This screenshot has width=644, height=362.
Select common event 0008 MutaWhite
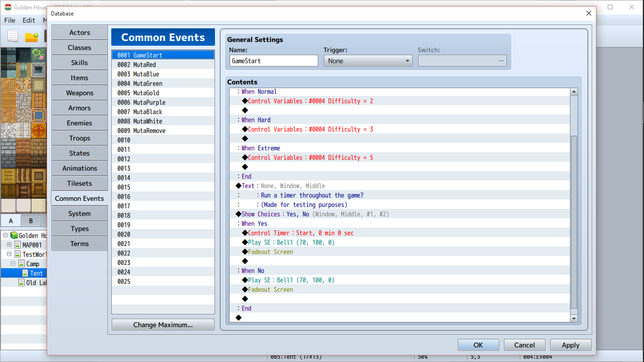point(163,121)
